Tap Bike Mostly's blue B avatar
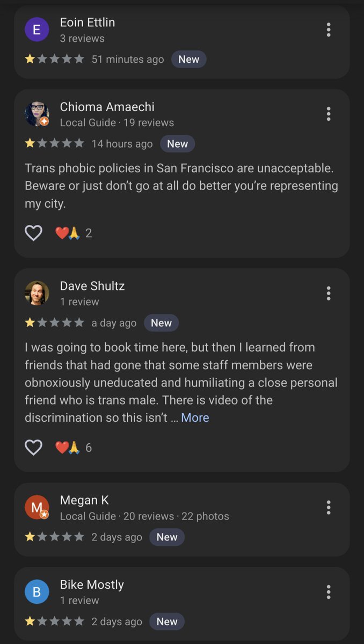This screenshot has width=364, height=644. pos(37,592)
